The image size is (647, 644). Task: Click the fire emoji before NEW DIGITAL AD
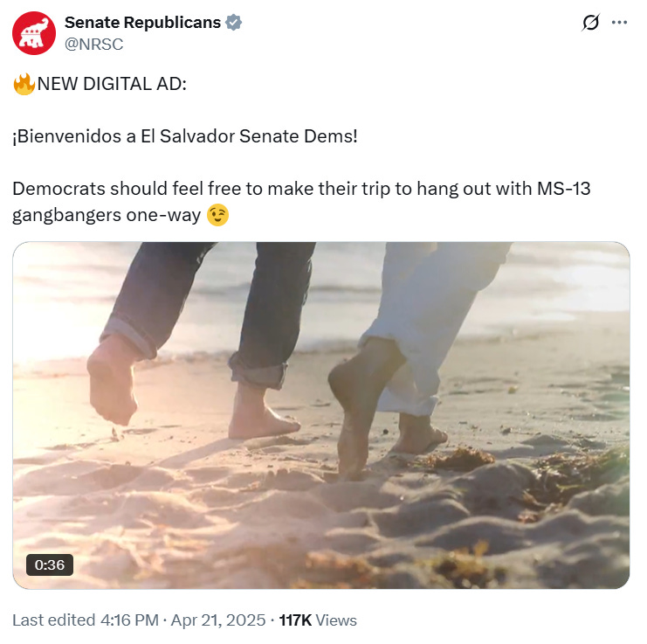point(24,84)
